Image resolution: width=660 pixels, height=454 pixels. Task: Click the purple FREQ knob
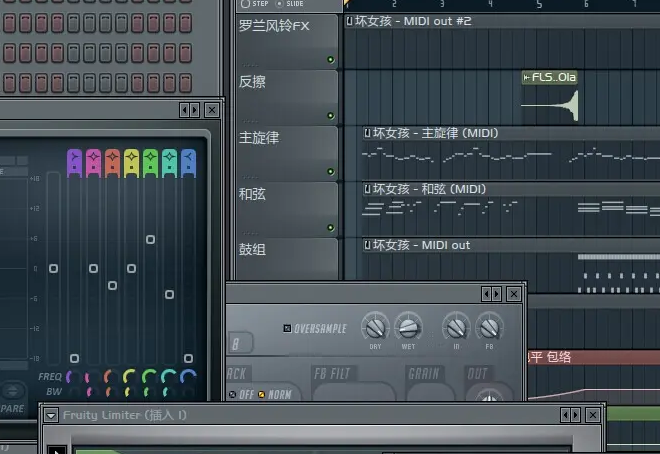(73, 377)
